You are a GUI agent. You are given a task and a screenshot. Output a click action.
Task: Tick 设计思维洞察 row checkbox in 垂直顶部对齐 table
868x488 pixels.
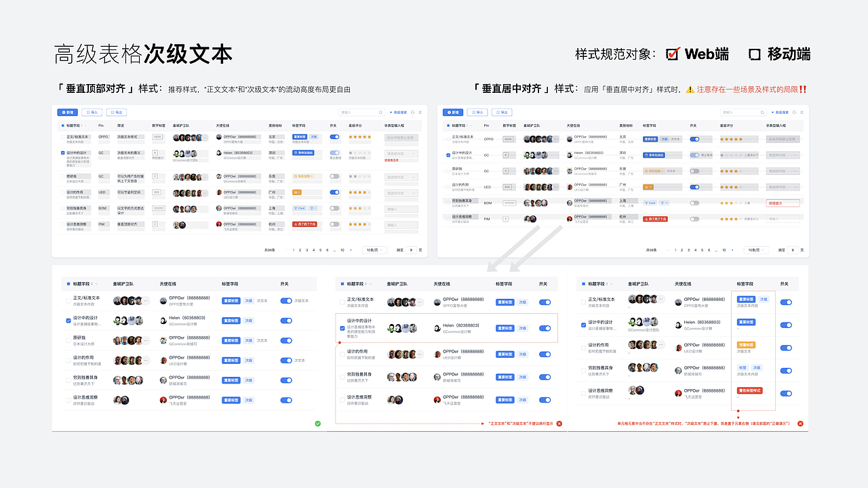(63, 224)
